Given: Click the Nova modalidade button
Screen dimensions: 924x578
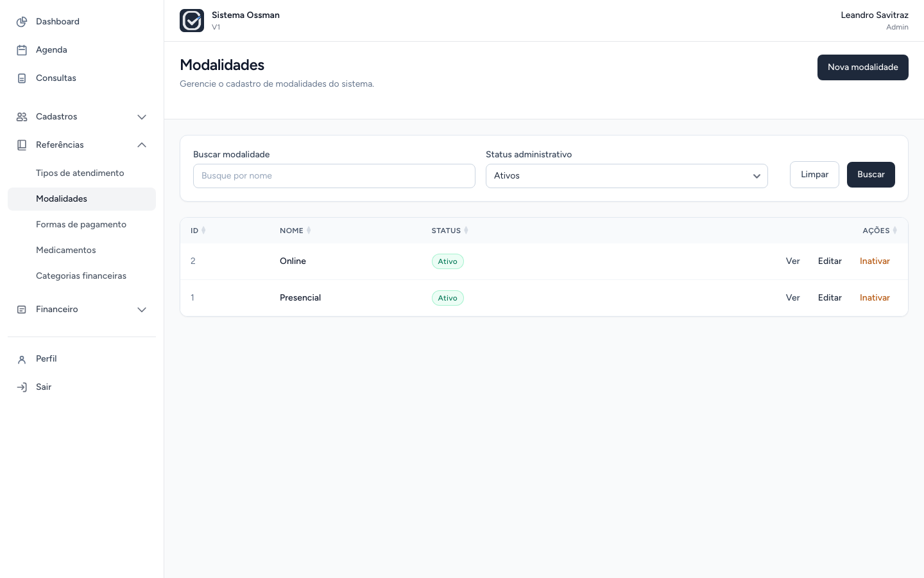Looking at the screenshot, I should point(863,67).
